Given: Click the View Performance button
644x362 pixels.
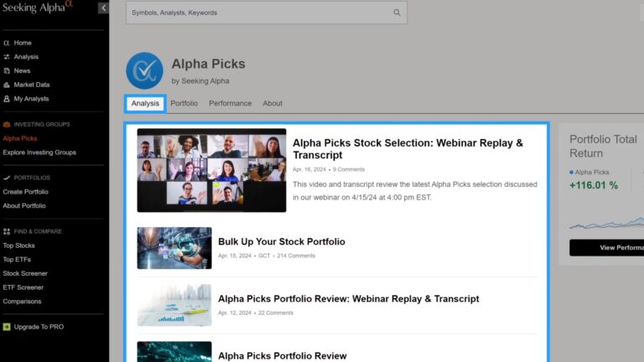Looking at the screenshot, I should pos(606,247).
